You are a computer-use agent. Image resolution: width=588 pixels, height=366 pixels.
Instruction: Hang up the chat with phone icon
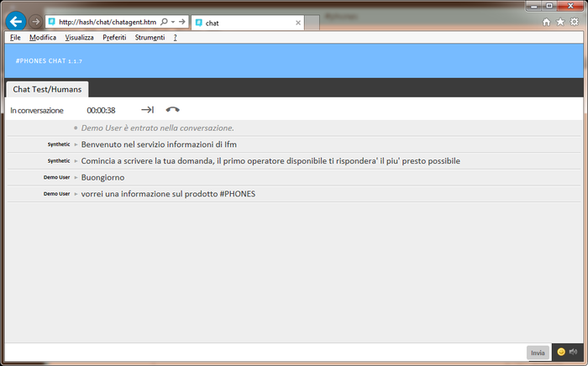click(172, 110)
